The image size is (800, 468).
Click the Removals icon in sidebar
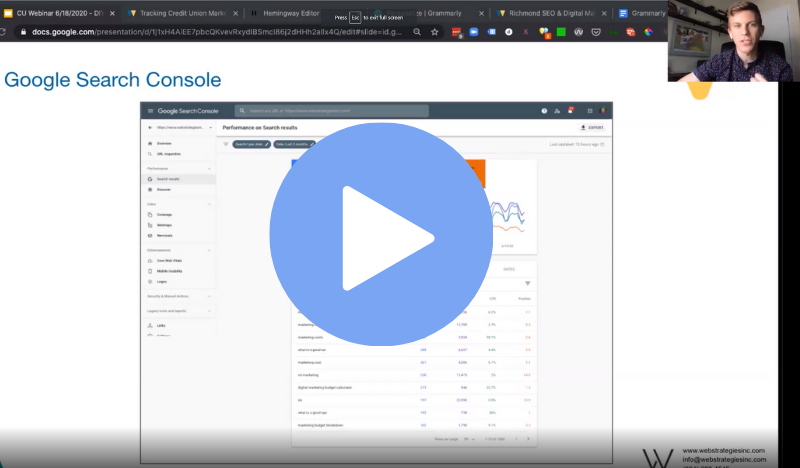point(150,235)
